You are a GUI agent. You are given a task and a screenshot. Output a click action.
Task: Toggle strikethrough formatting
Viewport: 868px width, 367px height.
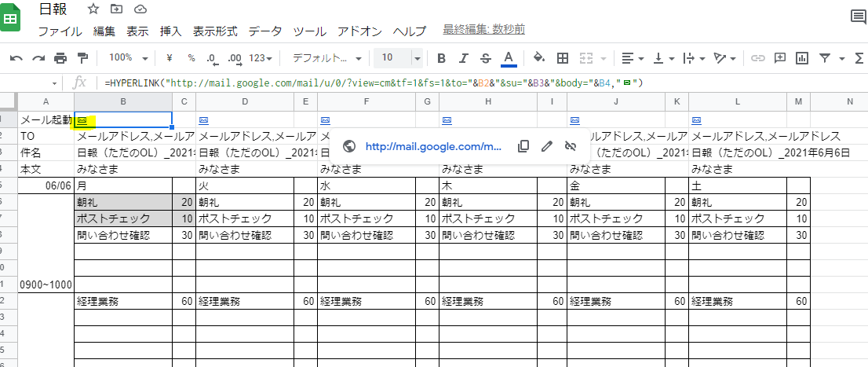486,57
